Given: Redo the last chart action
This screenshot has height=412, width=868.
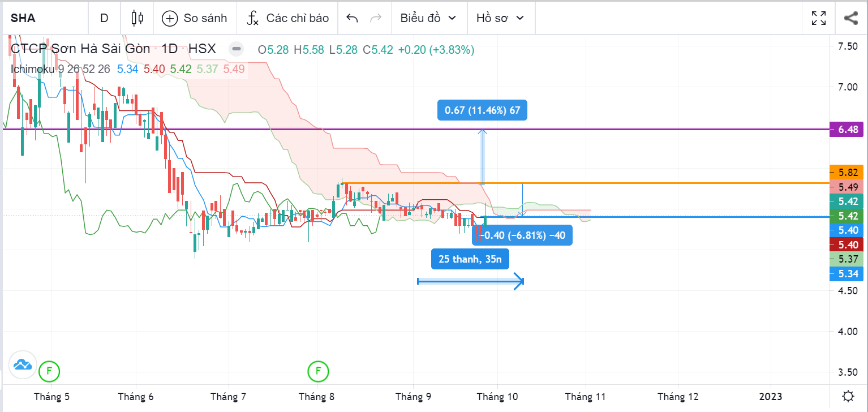Looking at the screenshot, I should (x=375, y=18).
